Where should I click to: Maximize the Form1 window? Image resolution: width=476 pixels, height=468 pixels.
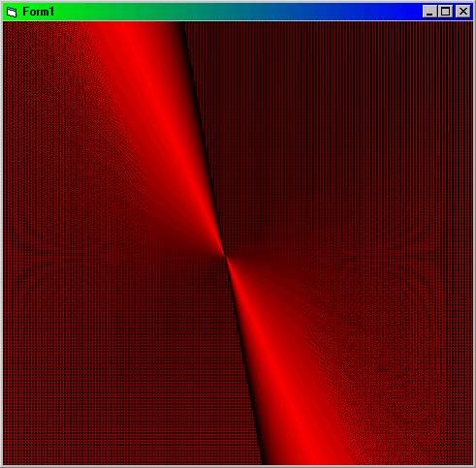click(445, 12)
